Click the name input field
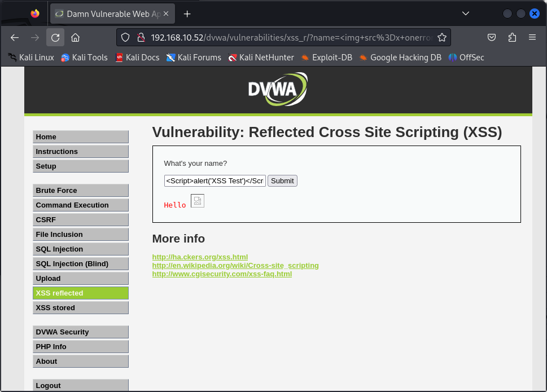The width and height of the screenshot is (547, 392). click(215, 181)
